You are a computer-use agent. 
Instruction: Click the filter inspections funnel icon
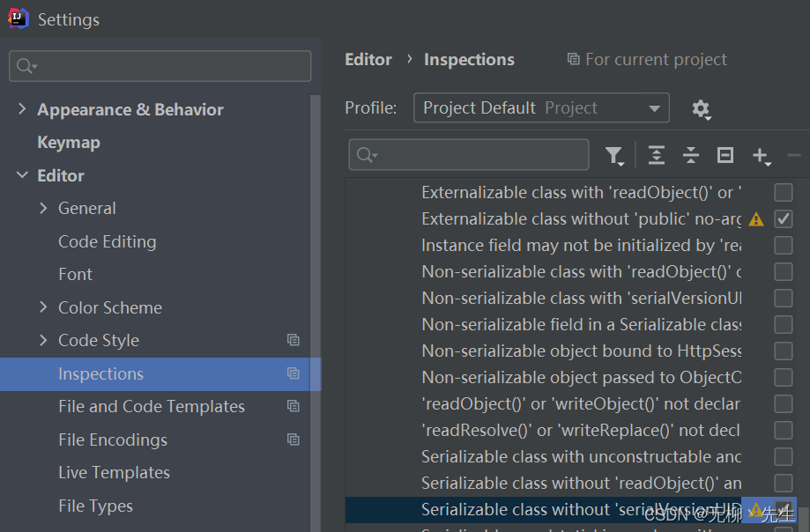(x=613, y=156)
